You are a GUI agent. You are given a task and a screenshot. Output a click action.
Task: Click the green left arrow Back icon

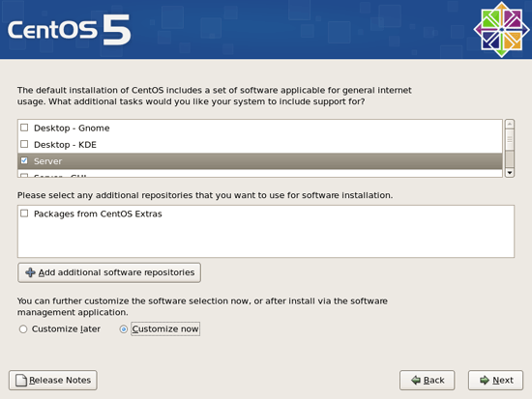pyautogui.click(x=416, y=381)
